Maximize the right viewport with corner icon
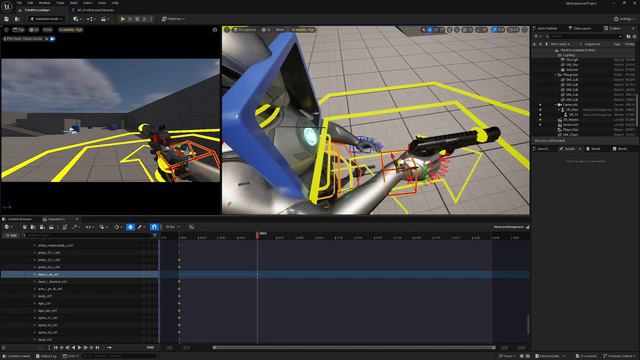640x360 pixels. pyautogui.click(x=524, y=30)
